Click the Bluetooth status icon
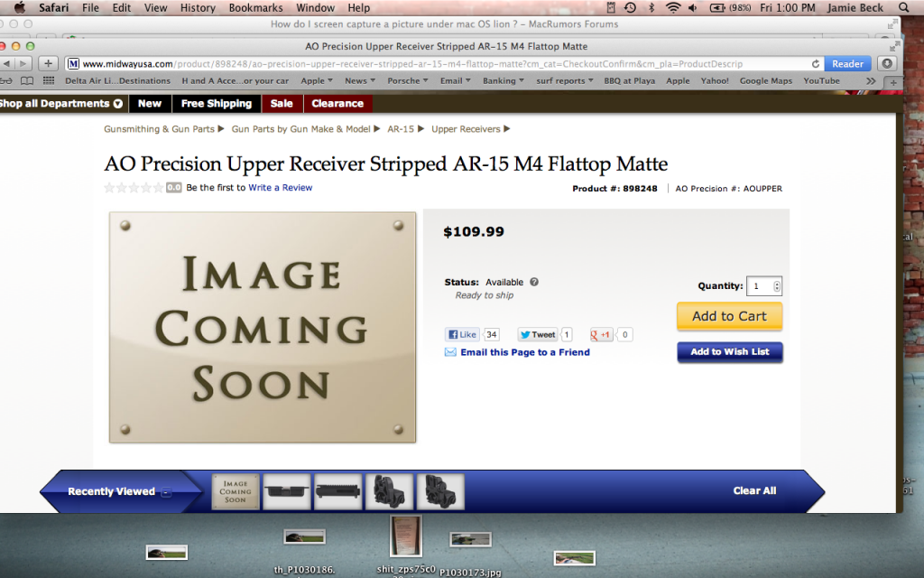924x578 pixels. (x=651, y=7)
